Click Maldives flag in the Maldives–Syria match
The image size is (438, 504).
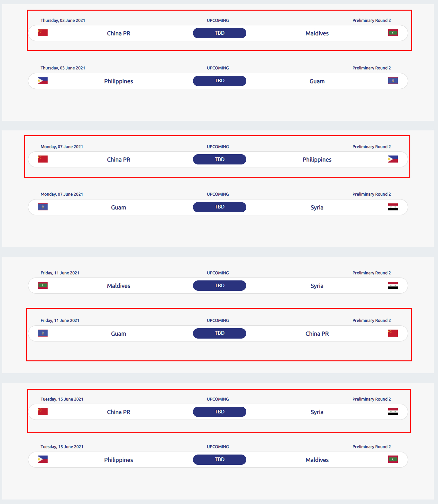coord(43,285)
